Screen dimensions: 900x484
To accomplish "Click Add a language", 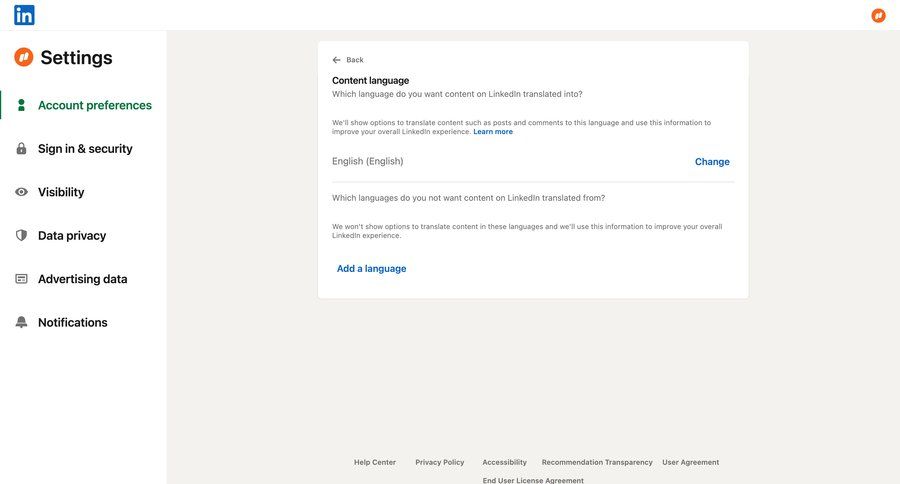I will point(371,269).
